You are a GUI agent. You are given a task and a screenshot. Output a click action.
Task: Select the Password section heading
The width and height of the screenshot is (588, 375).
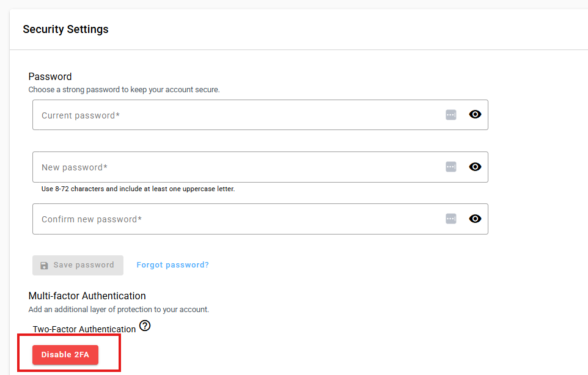tap(50, 76)
